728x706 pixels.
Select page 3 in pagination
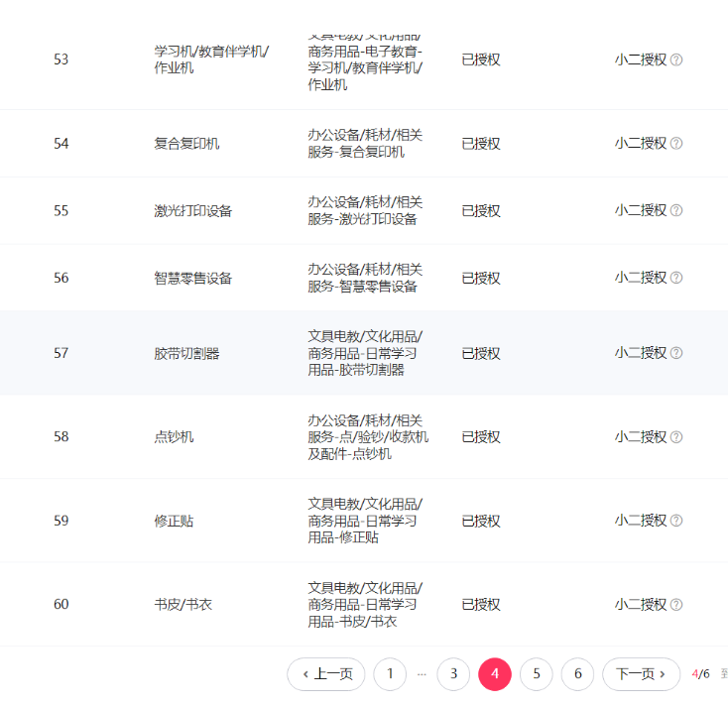coord(453,674)
